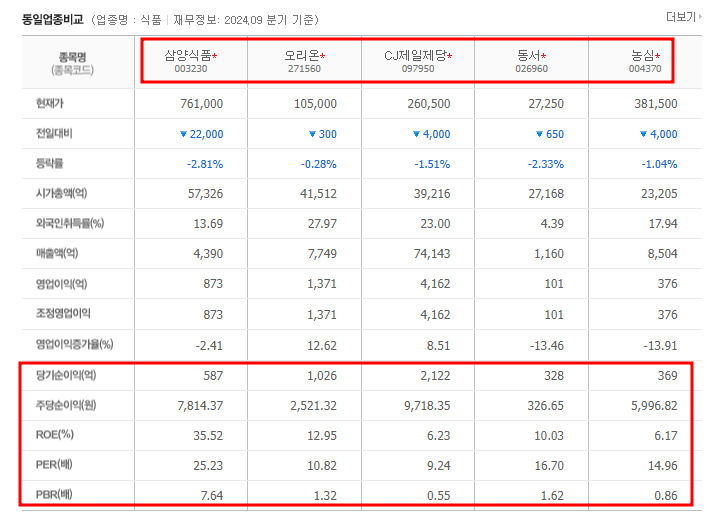The height and width of the screenshot is (515, 707).
Task: Select the 영업이익증가율(%) row label
Action: click(74, 344)
